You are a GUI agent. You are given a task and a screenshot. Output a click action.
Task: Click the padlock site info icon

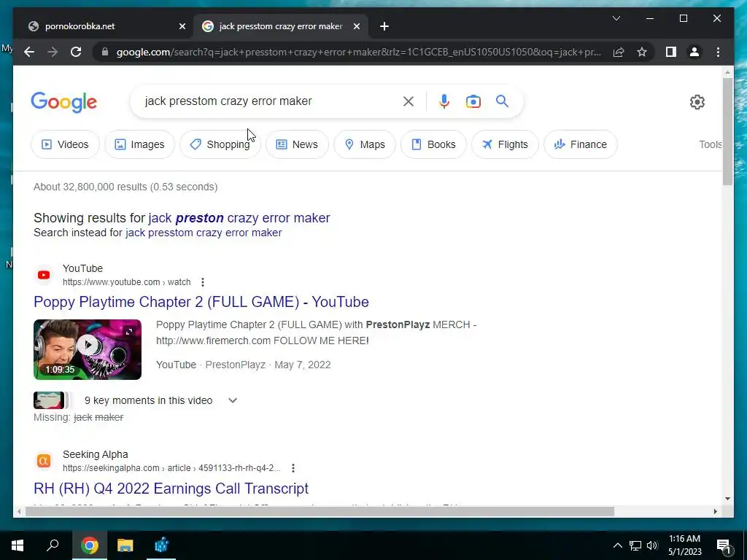coord(105,52)
